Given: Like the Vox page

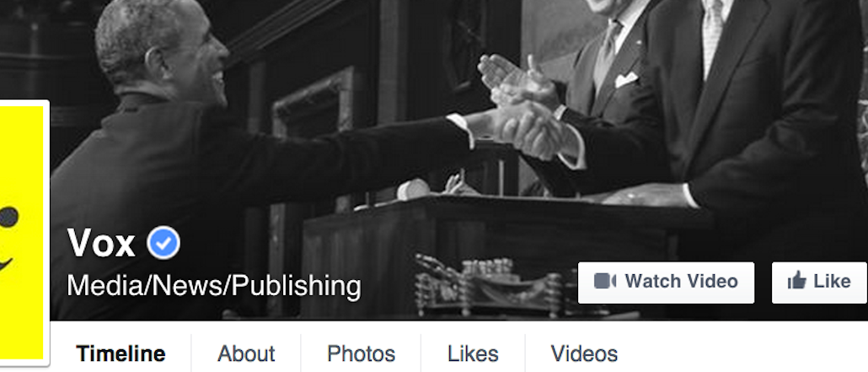Looking at the screenshot, I should pos(819,283).
